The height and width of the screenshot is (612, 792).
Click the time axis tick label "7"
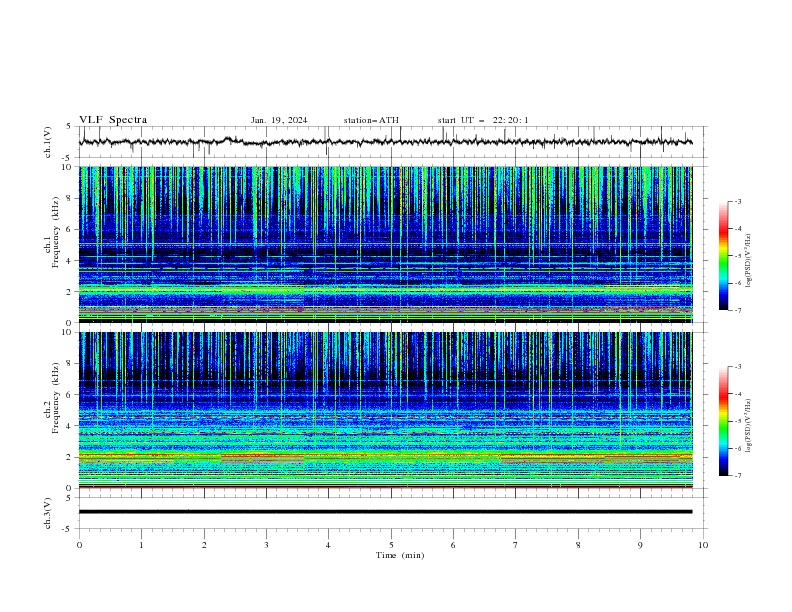click(x=516, y=545)
